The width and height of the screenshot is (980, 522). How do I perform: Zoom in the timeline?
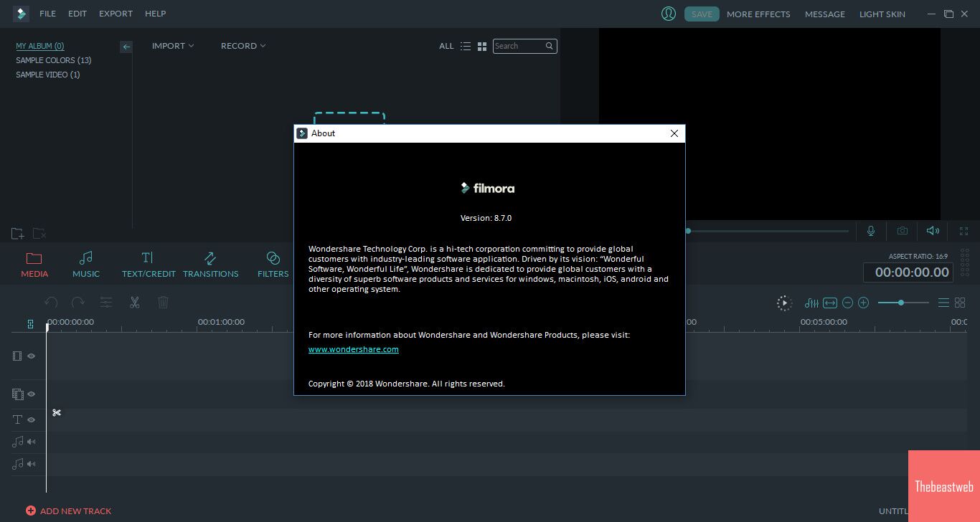(864, 303)
